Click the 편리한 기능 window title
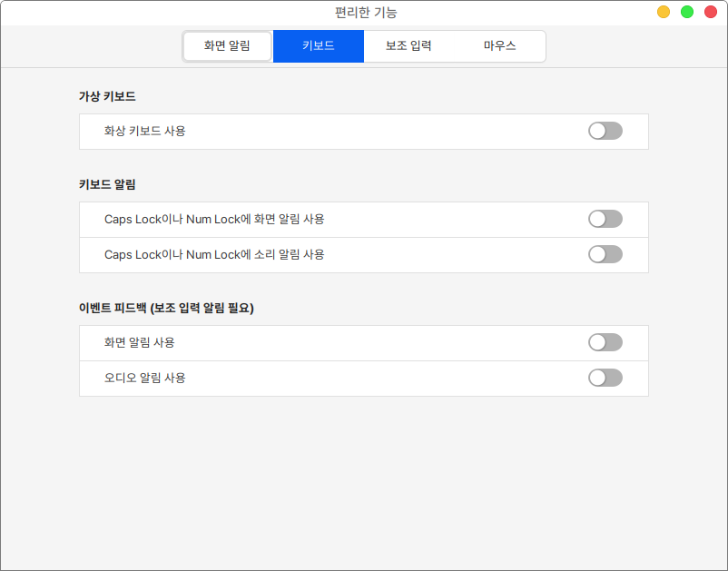 366,13
